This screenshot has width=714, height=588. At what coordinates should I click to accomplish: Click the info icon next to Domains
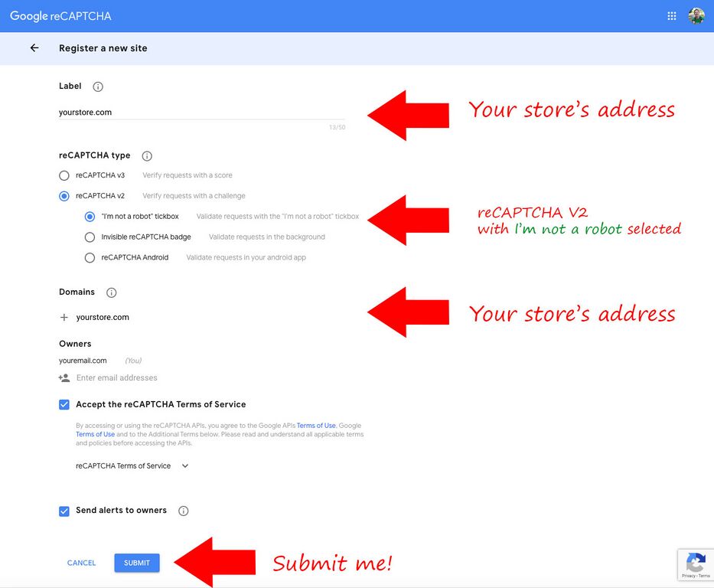point(112,292)
